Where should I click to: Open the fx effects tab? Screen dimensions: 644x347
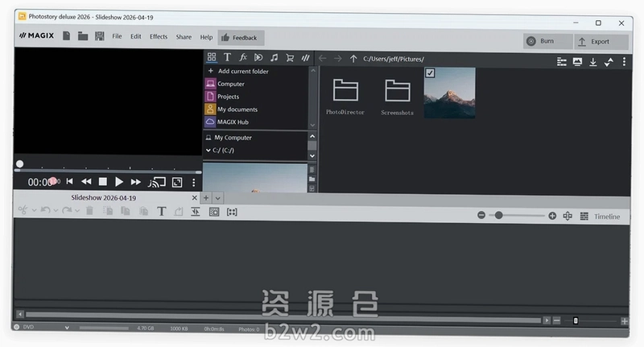point(243,57)
